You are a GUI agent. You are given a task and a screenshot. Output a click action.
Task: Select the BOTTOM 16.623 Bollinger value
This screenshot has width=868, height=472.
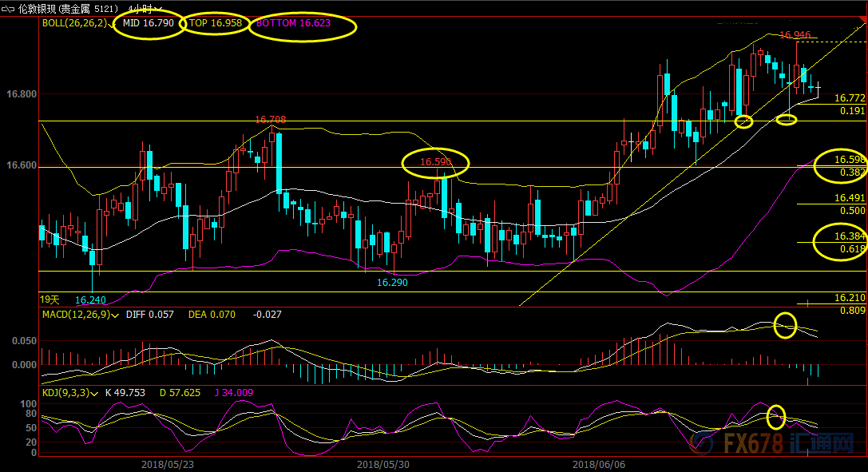293,23
